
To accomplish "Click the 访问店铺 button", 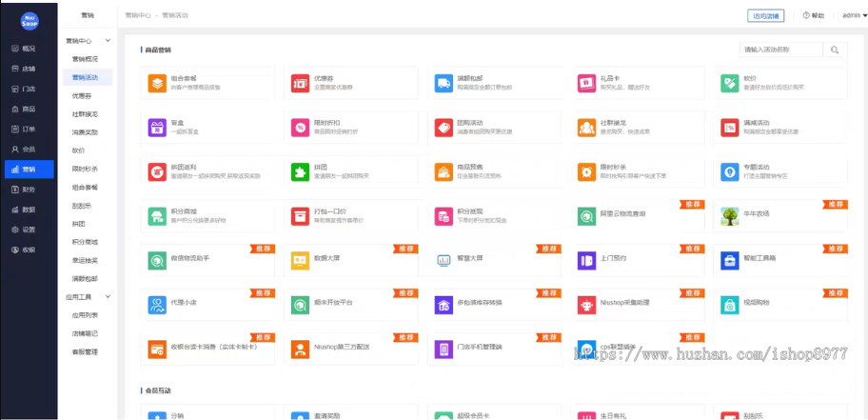I will click(765, 16).
